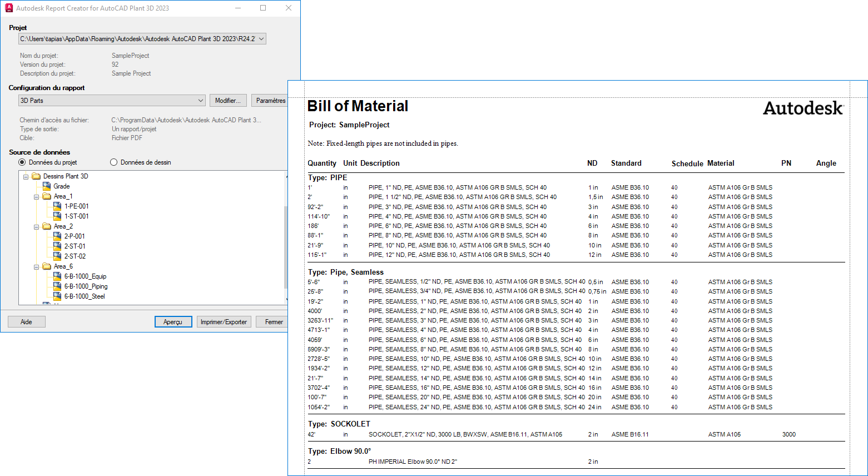868x476 pixels.
Task: Click the "Type: Pipe, Seamless" group heading
Action: pyautogui.click(x=346, y=272)
